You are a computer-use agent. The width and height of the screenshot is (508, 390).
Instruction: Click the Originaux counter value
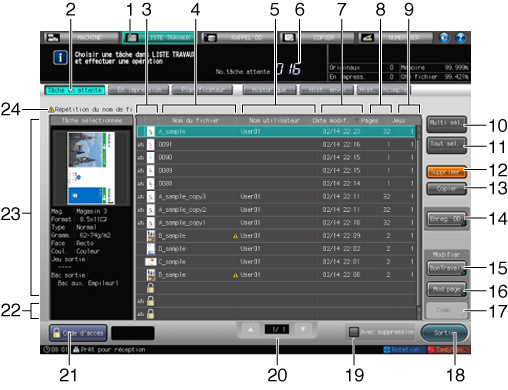pos(392,68)
